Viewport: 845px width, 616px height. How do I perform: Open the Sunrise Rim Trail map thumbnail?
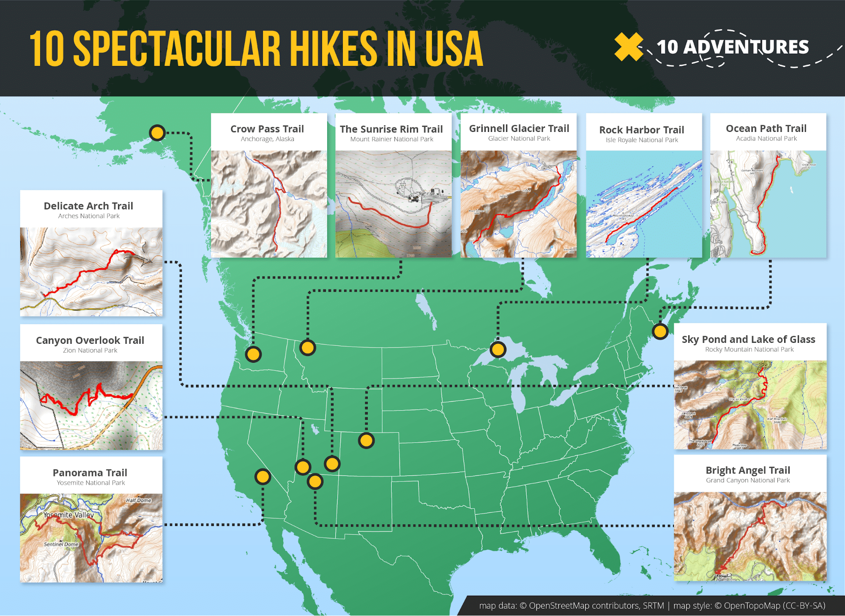[x=393, y=204]
